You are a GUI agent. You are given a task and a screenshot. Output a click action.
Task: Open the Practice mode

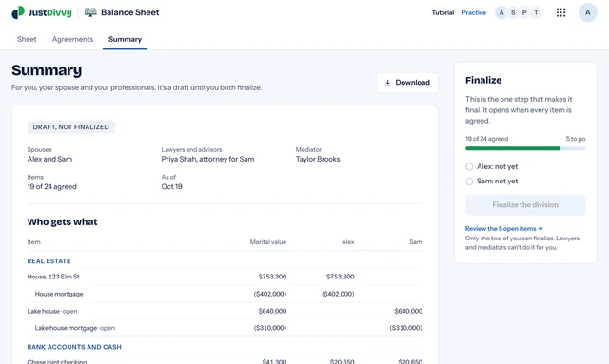(x=474, y=12)
